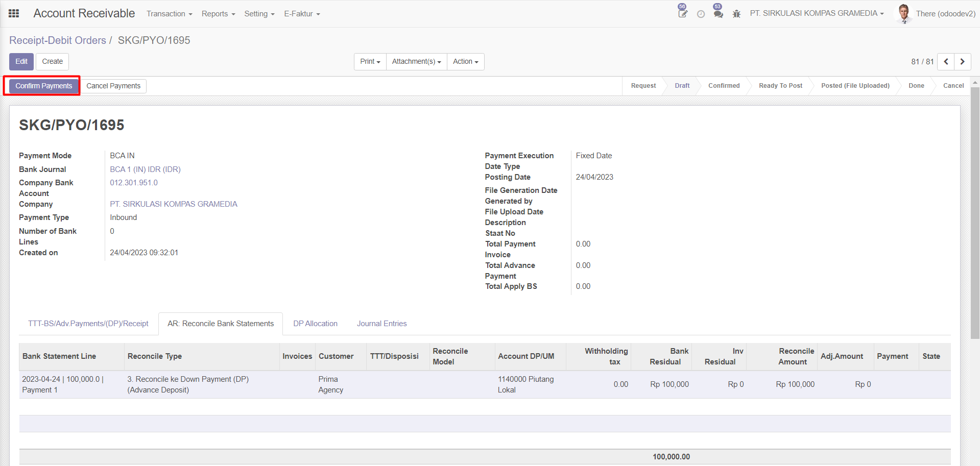Sort by Reconcile Amount column header
The image size is (980, 466).
(782, 356)
